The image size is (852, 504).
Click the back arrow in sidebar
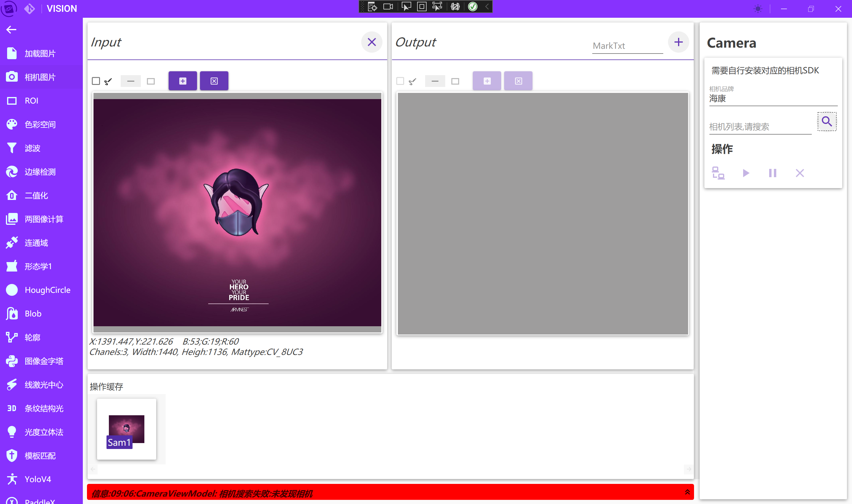point(11,30)
